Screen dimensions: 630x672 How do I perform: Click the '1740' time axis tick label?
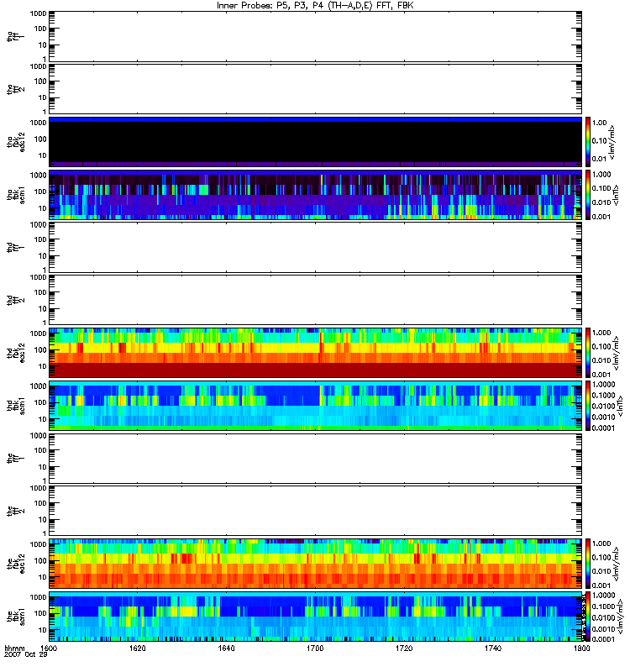[x=493, y=648]
